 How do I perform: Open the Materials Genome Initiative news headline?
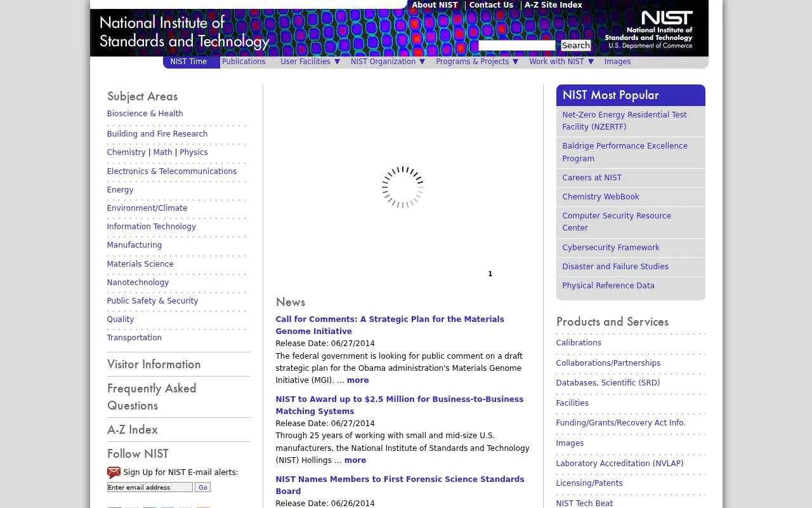click(390, 325)
